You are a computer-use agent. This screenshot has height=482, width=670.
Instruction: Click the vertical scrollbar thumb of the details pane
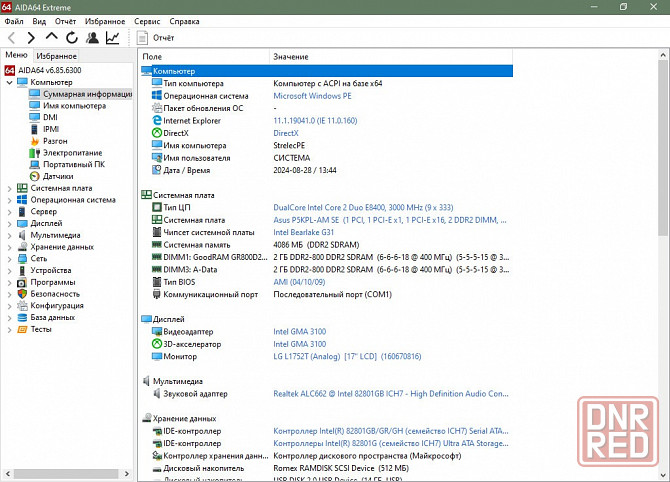click(663, 147)
